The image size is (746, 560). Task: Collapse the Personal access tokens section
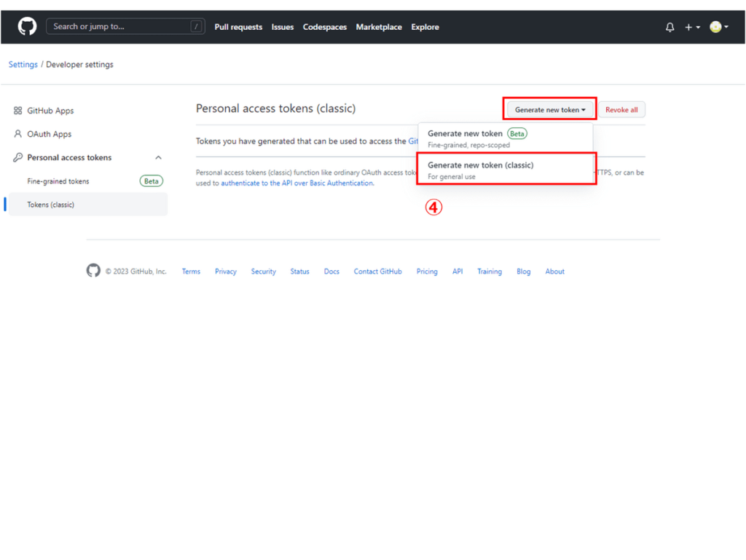[x=158, y=157]
